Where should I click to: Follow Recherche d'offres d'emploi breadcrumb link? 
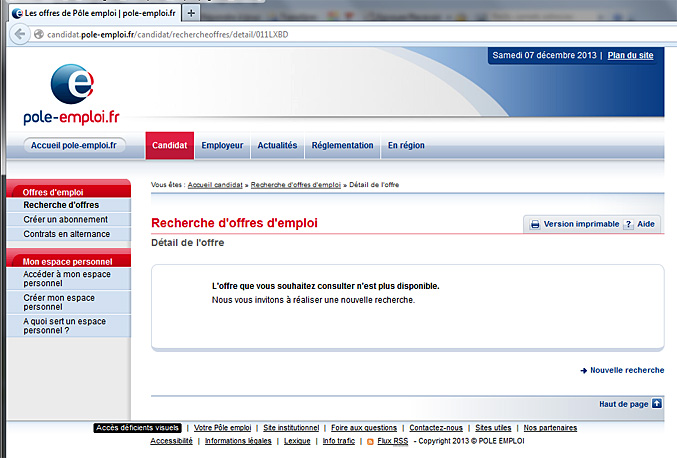point(296,185)
